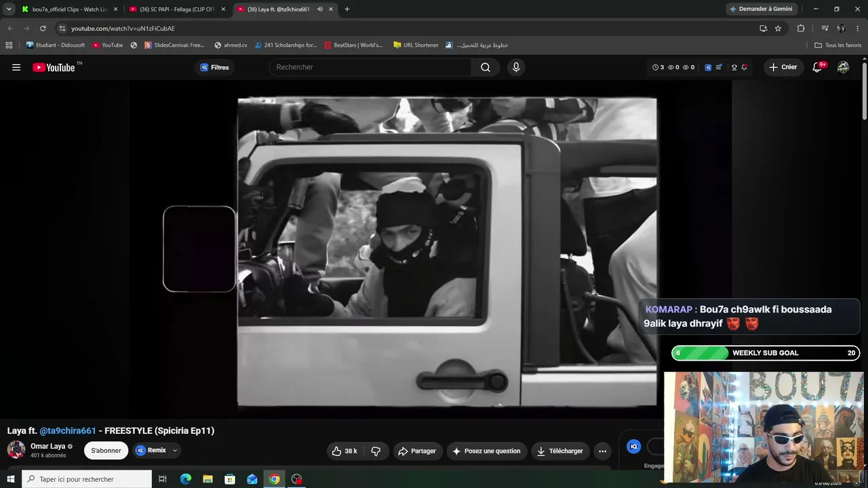Screen dimensions: 868x488
Task: Expand the tab search dropdown
Action: click(x=9, y=9)
